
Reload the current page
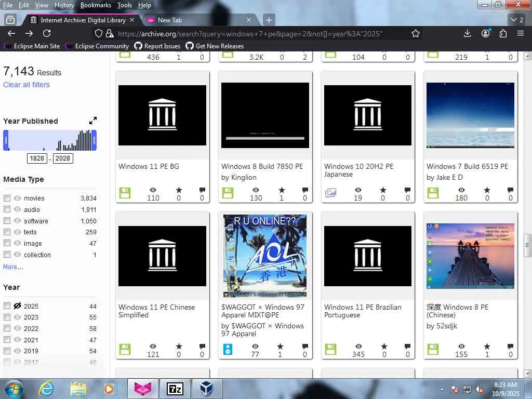(x=47, y=33)
